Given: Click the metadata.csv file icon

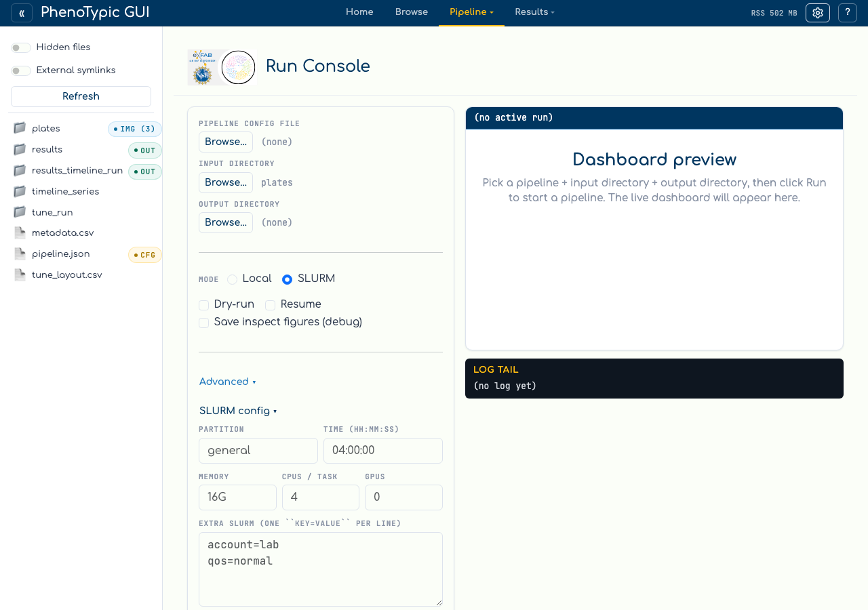Looking at the screenshot, I should pyautogui.click(x=20, y=233).
